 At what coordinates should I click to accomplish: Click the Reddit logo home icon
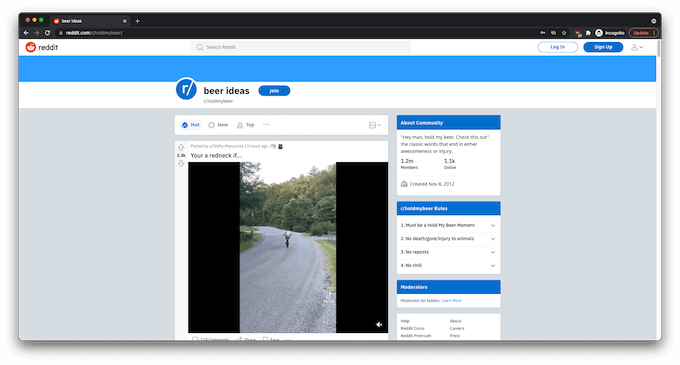[30, 47]
